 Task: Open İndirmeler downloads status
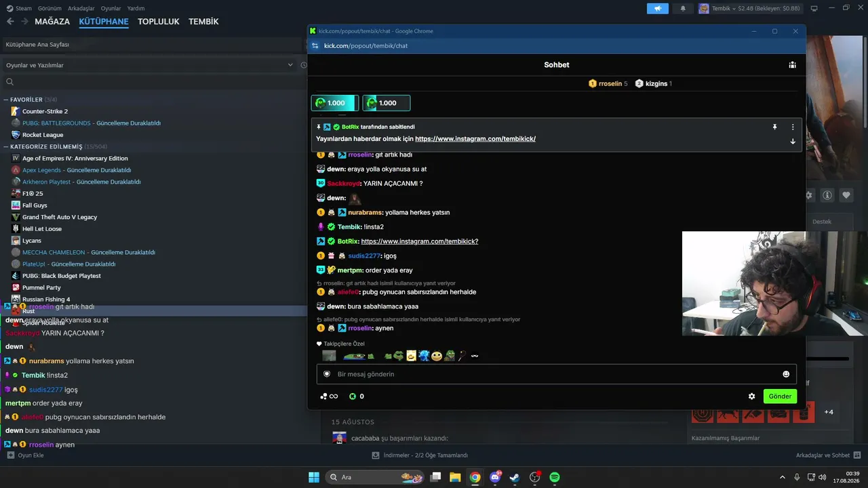pyautogui.click(x=420, y=455)
